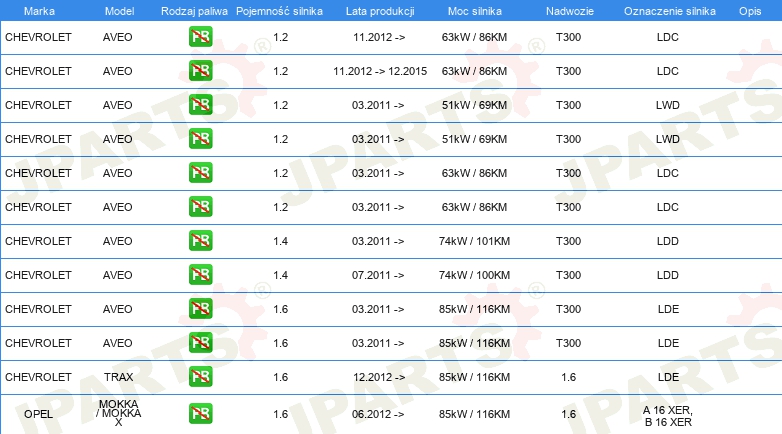Screen dimensions: 782x434
Task: Click AVEO model in the 07.2011 row
Action: (118, 275)
